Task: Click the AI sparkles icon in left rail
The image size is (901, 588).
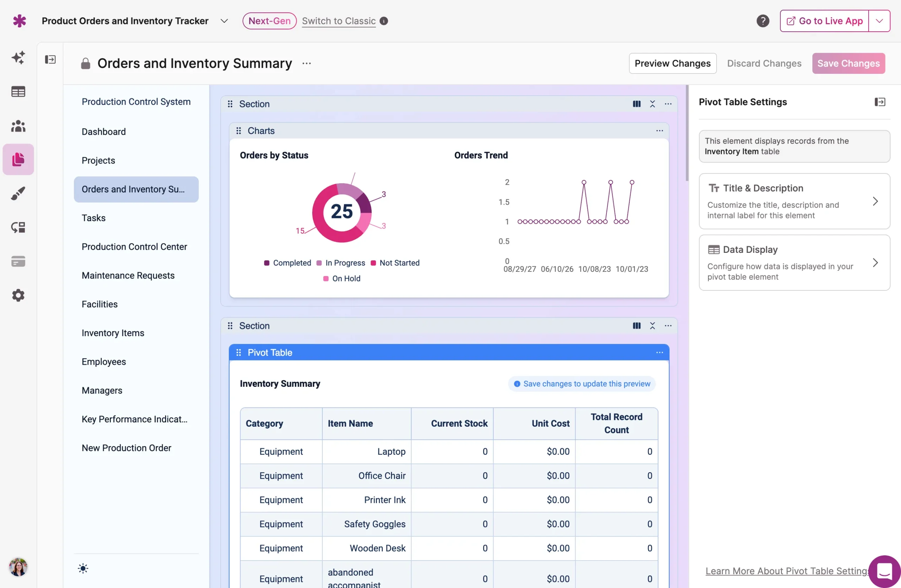Action: pyautogui.click(x=18, y=58)
